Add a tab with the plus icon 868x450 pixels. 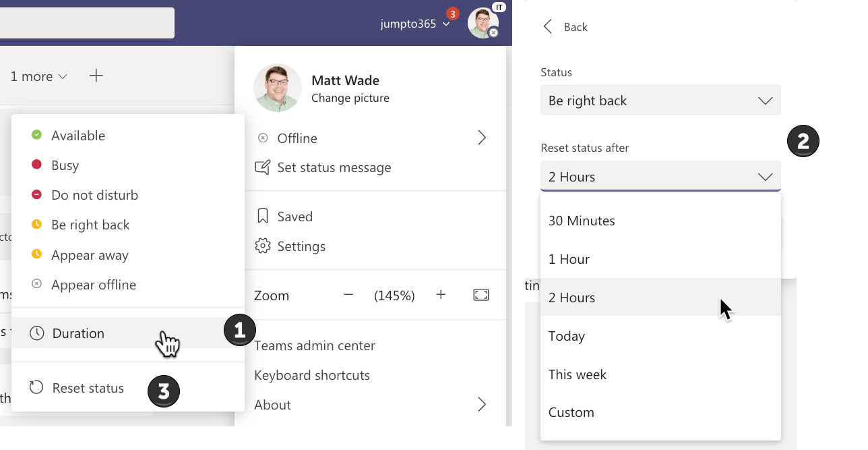tap(96, 76)
